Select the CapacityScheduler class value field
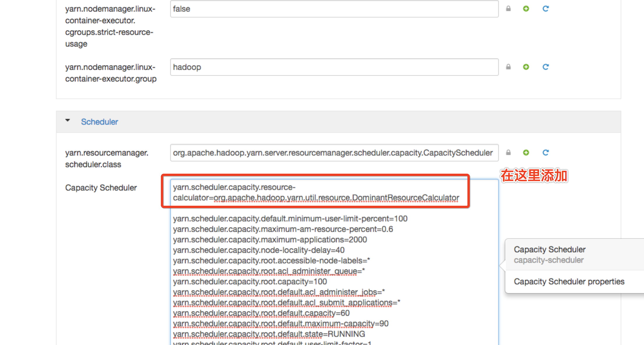Image resolution: width=644 pixels, height=345 pixels. [332, 152]
